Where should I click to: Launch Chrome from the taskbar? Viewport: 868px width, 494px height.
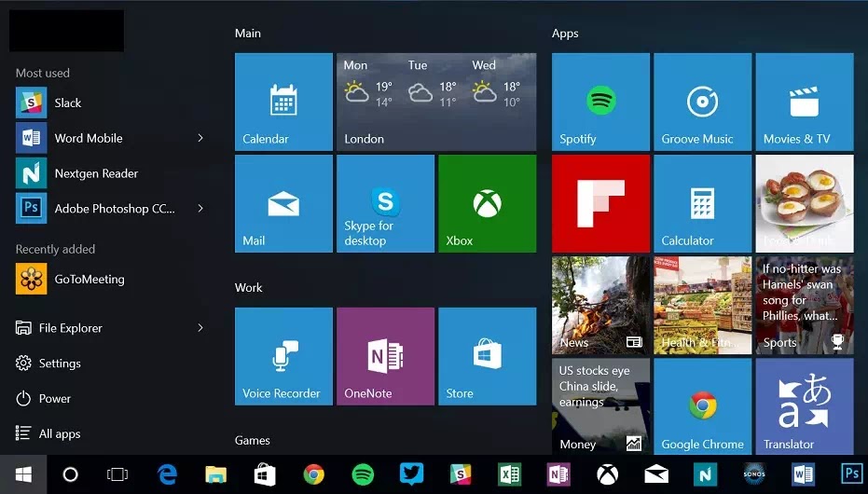click(314, 474)
